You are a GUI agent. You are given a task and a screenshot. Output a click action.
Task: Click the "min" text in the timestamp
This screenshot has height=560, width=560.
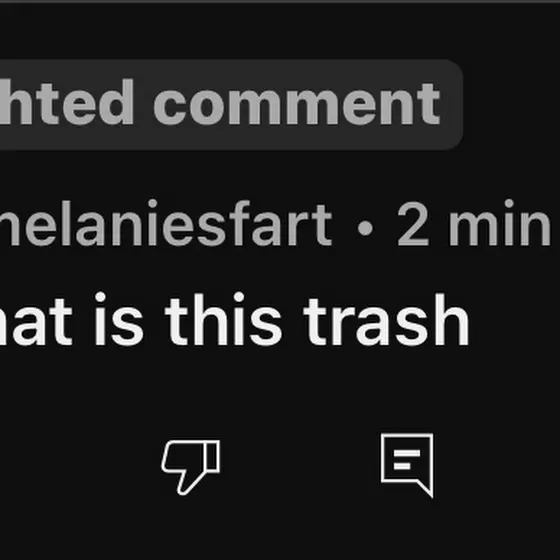coord(500,223)
